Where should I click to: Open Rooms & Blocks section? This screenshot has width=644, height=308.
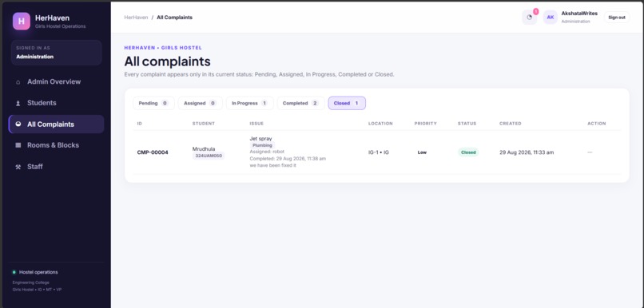[56, 145]
